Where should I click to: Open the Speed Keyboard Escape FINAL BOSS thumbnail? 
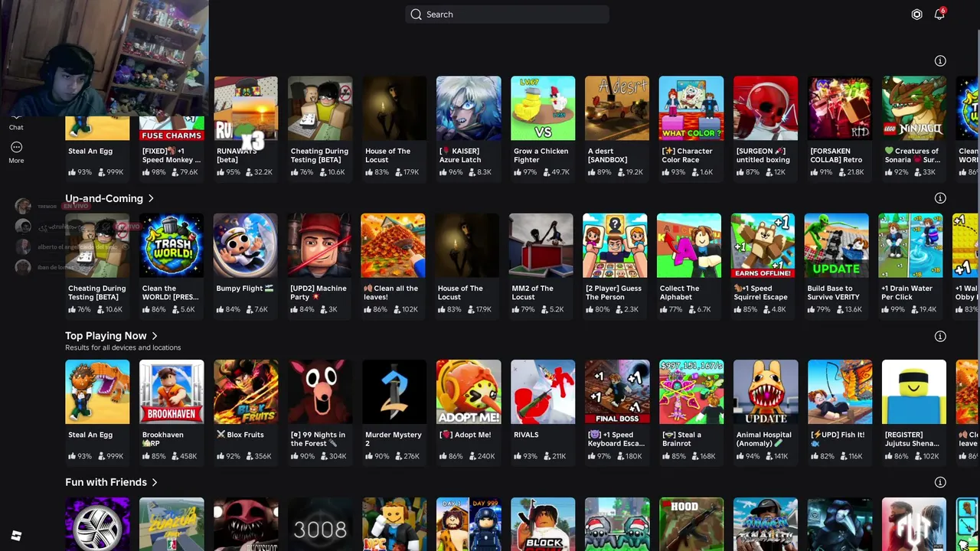pyautogui.click(x=617, y=392)
